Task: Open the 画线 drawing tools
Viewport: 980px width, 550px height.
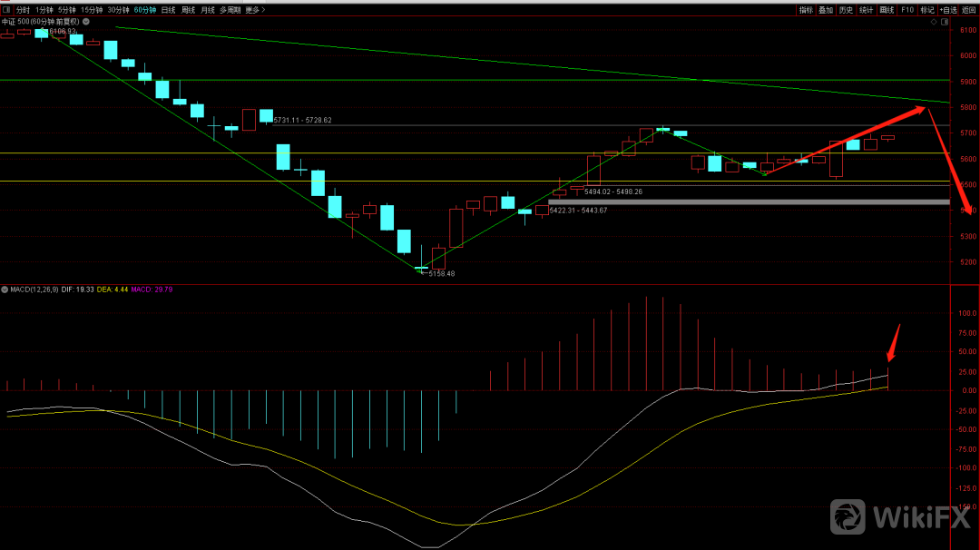Action: coord(887,10)
